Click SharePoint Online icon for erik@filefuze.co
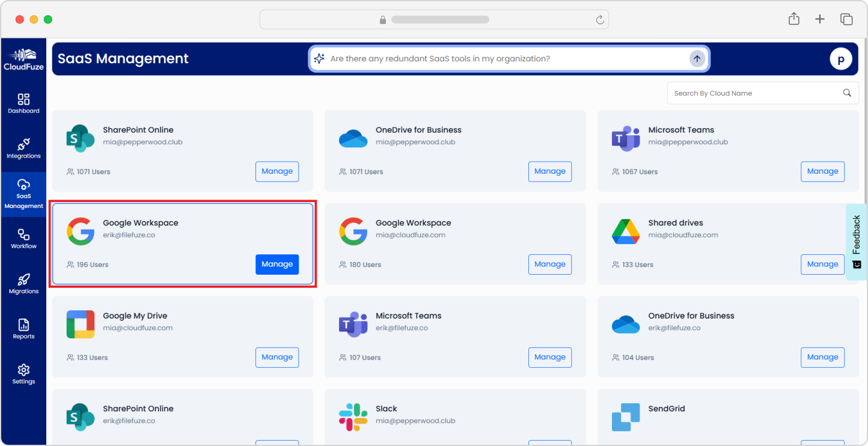 click(x=81, y=417)
